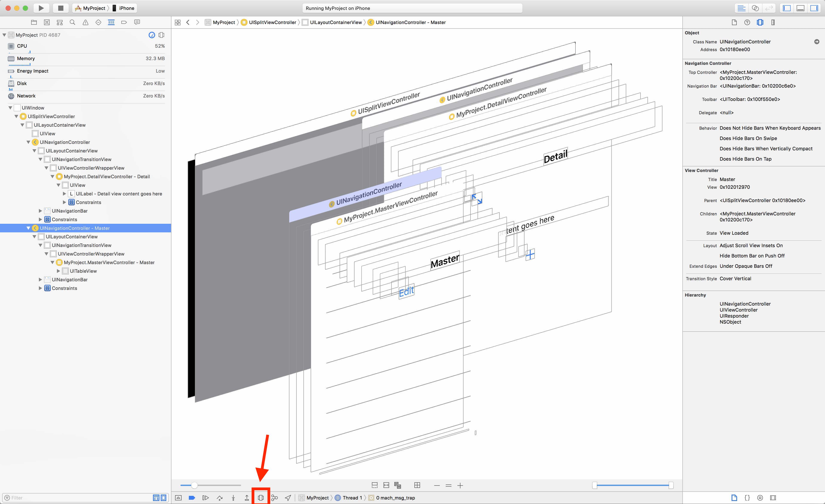Collapse the MyProject PID 4687 process
The height and width of the screenshot is (504, 825).
pos(4,35)
